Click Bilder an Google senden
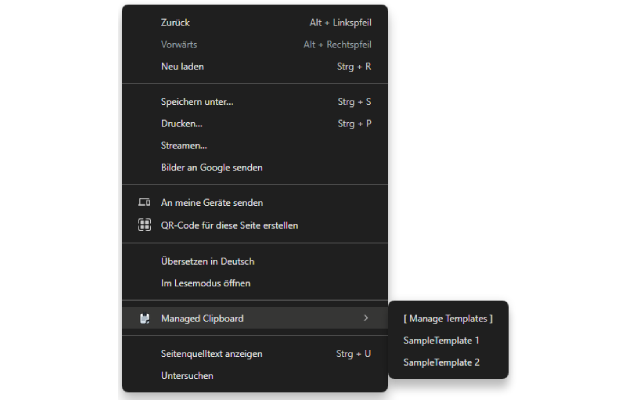 212,167
